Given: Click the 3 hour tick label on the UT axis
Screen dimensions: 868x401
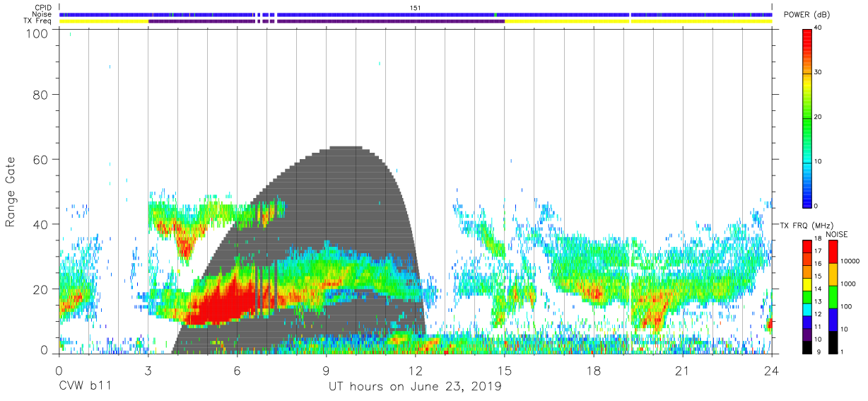Looking at the screenshot, I should pyautogui.click(x=148, y=371).
